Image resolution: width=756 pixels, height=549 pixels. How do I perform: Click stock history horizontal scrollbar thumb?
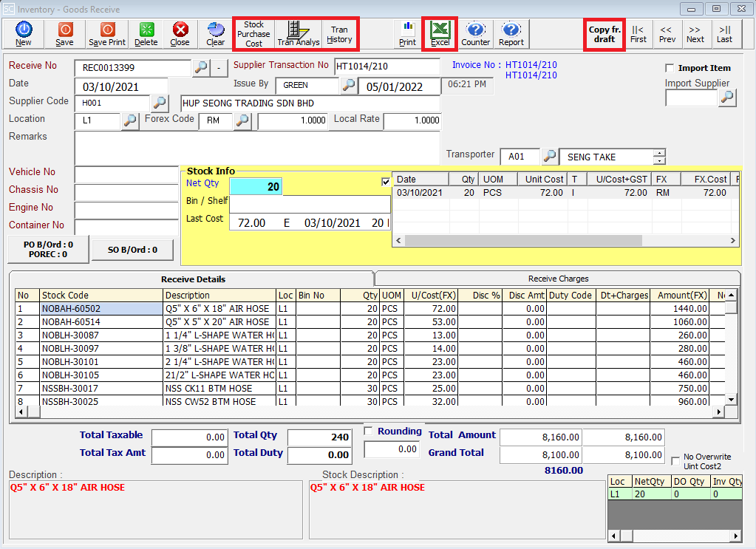pyautogui.click(x=523, y=240)
